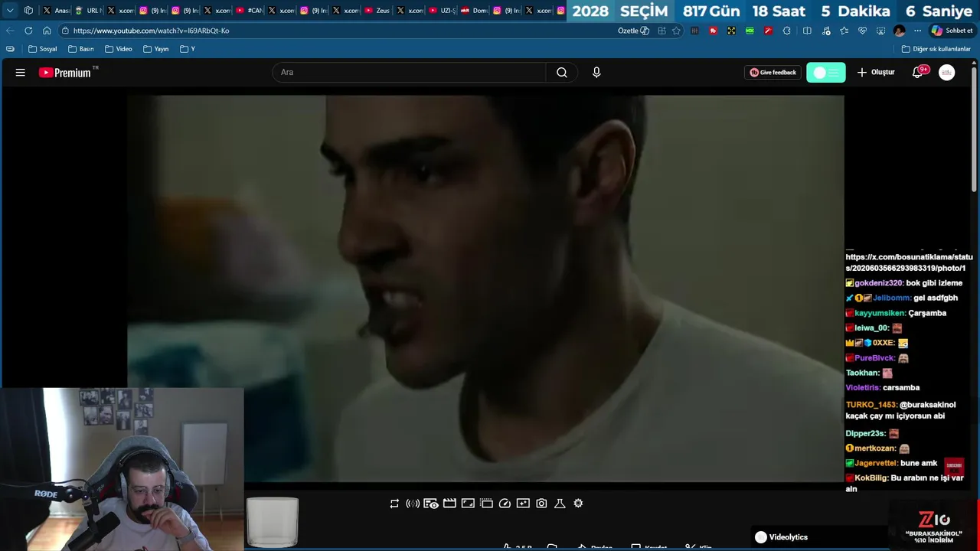Click the green HDR extension icon
This screenshot has height=551, width=980.
point(750,31)
